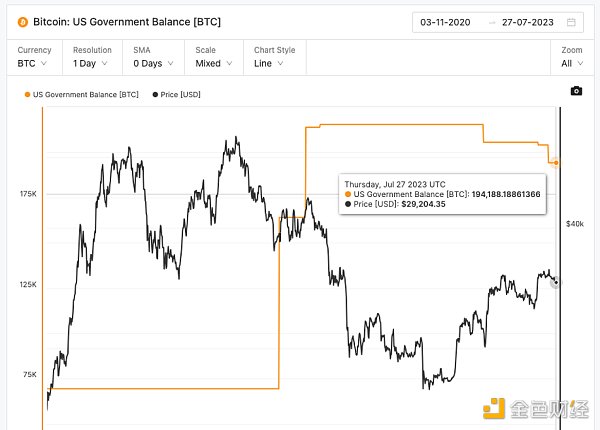Click the 175K y-axis label
600x430 pixels.
click(27, 194)
